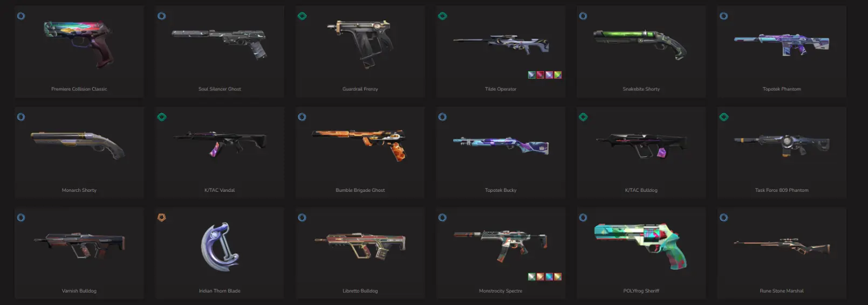Select the cyan variant of Monstrocity Spectre
The height and width of the screenshot is (305, 868).
(549, 276)
